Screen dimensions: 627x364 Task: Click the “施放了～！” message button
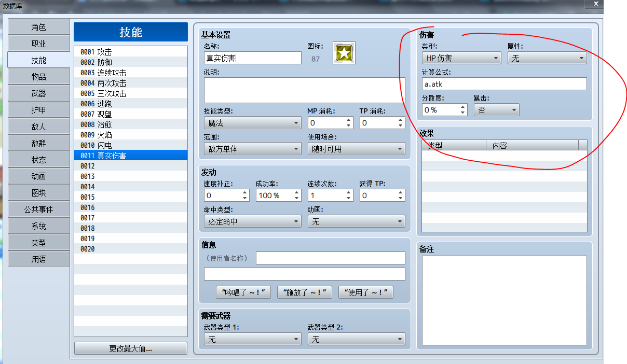coord(305,292)
